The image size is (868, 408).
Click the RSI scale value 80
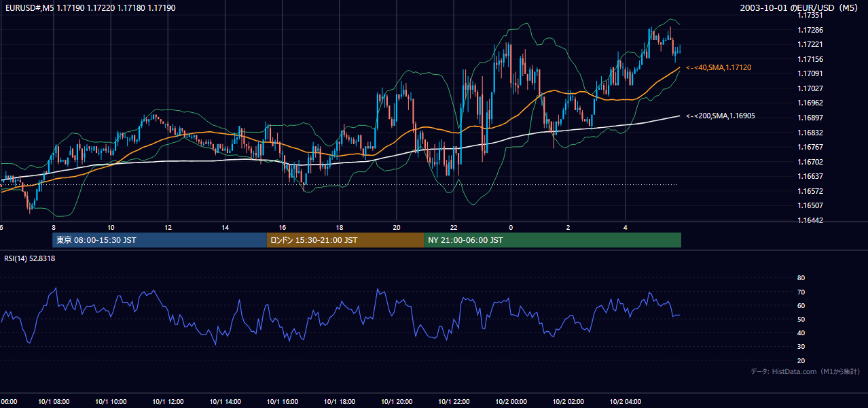click(801, 278)
